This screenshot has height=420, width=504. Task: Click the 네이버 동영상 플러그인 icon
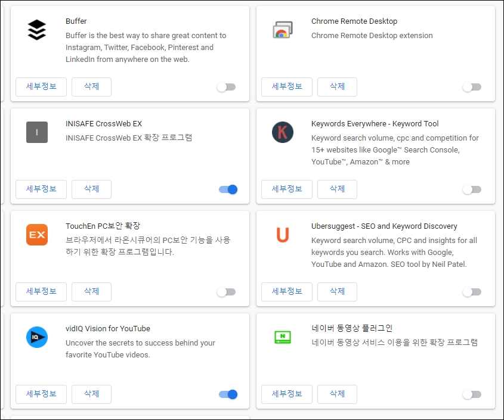282,337
